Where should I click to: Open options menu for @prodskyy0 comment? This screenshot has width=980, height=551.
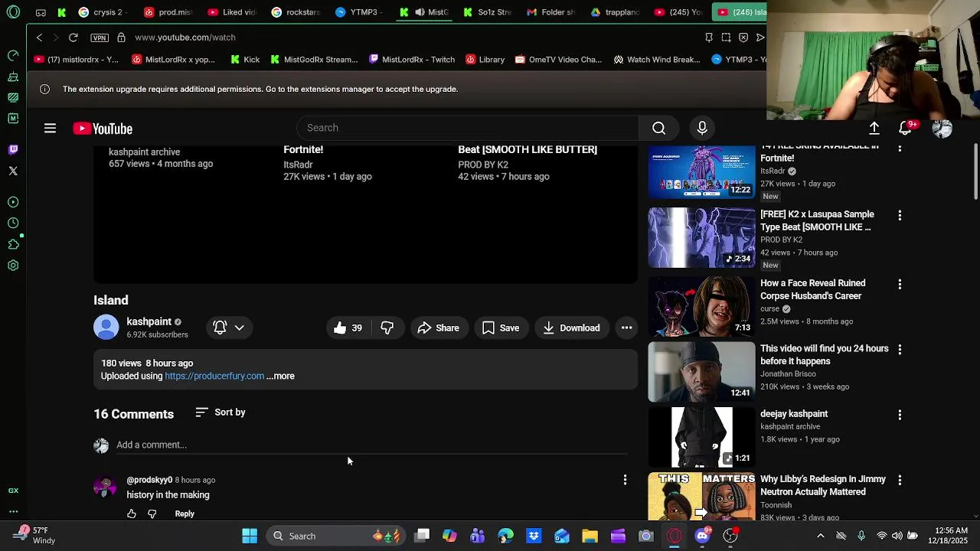pos(625,480)
